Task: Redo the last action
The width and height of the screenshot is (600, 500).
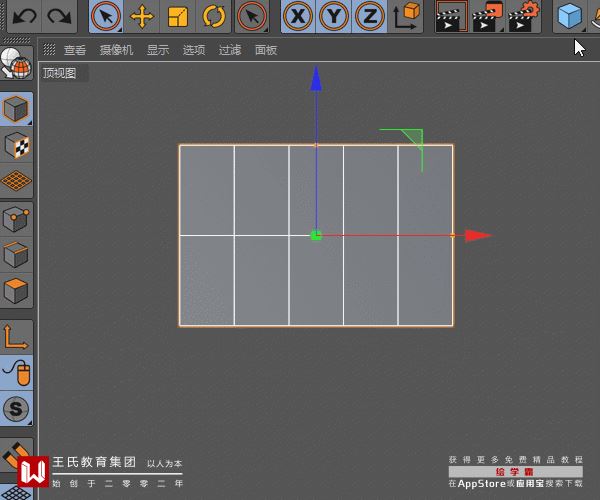Action: click(59, 16)
